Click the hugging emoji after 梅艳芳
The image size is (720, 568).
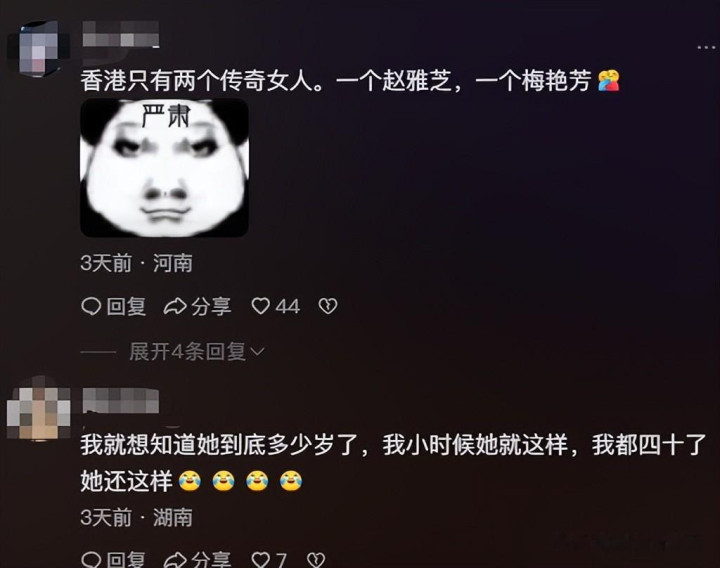point(609,81)
